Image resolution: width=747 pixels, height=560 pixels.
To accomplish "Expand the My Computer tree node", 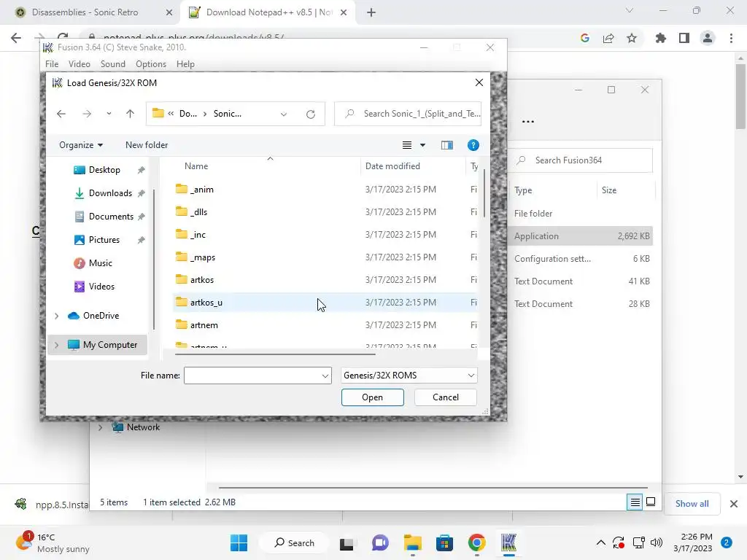I will (x=57, y=345).
